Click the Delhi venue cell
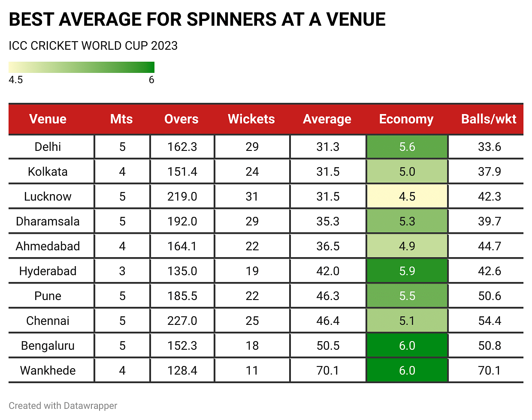 [48, 147]
